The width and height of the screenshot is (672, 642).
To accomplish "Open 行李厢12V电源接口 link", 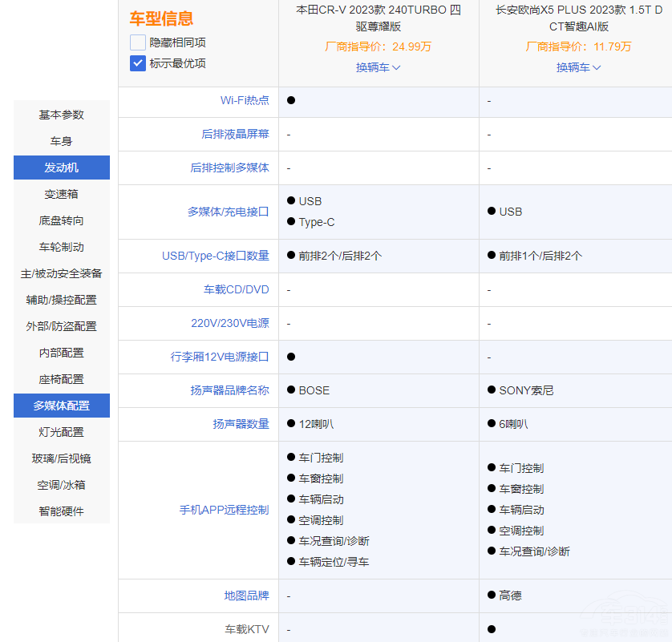I will 220,357.
